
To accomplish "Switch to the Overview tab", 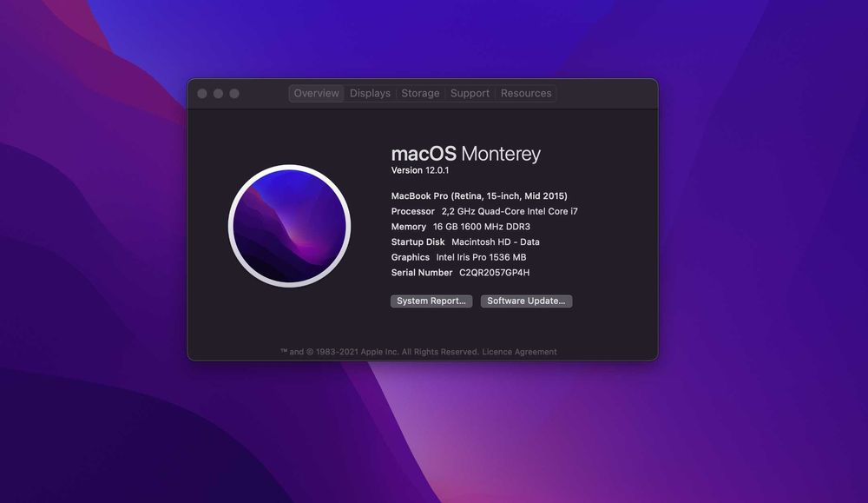I will (x=316, y=93).
